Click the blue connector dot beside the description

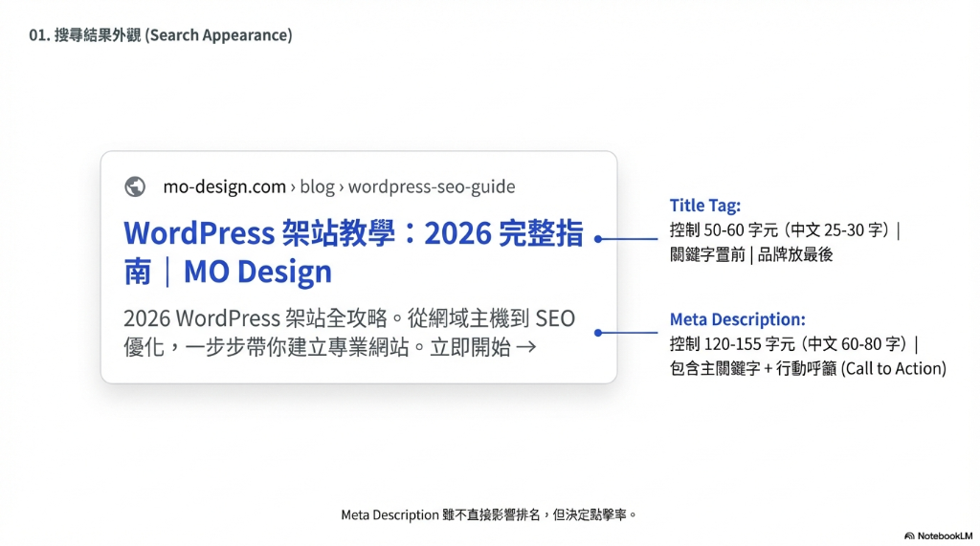597,333
